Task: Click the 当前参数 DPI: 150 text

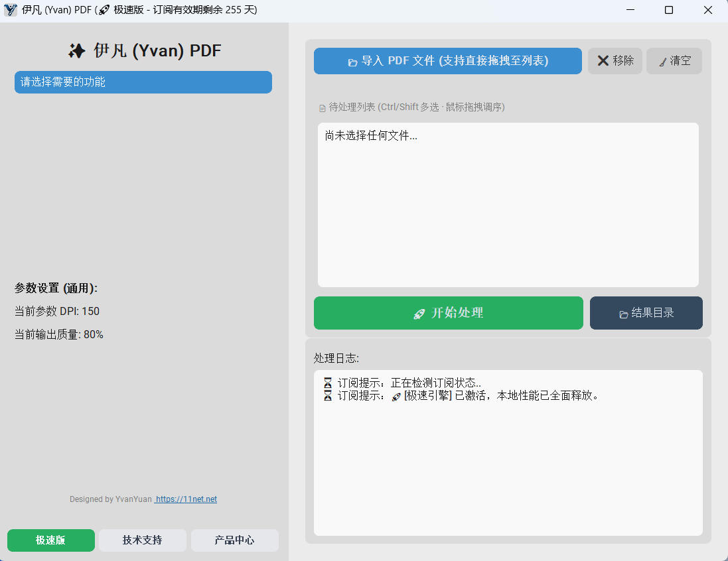Action: [57, 312]
